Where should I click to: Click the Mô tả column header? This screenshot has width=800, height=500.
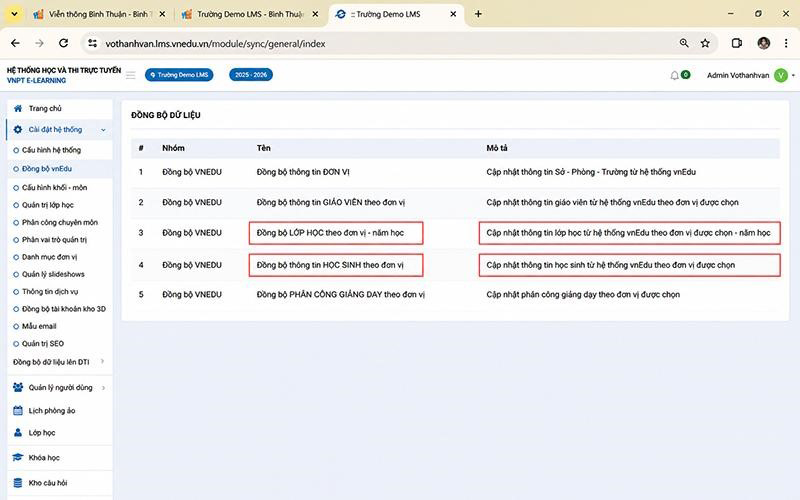point(496,148)
